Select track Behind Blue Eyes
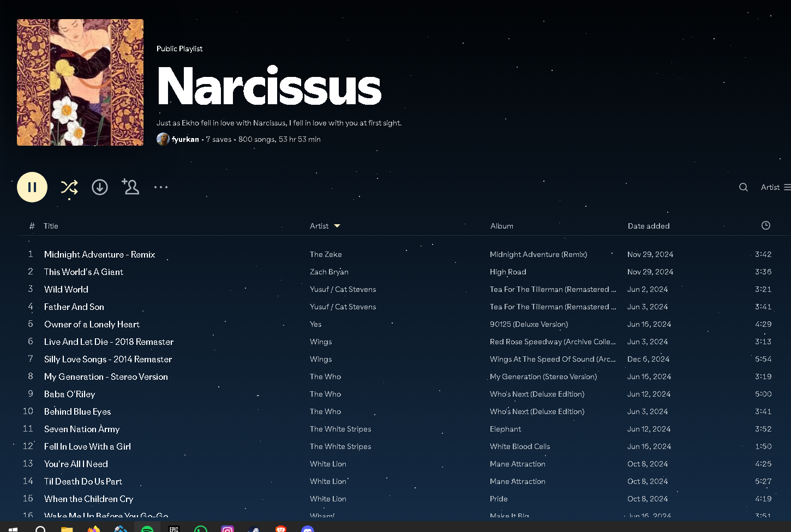Image resolution: width=791 pixels, height=532 pixels. coord(77,411)
